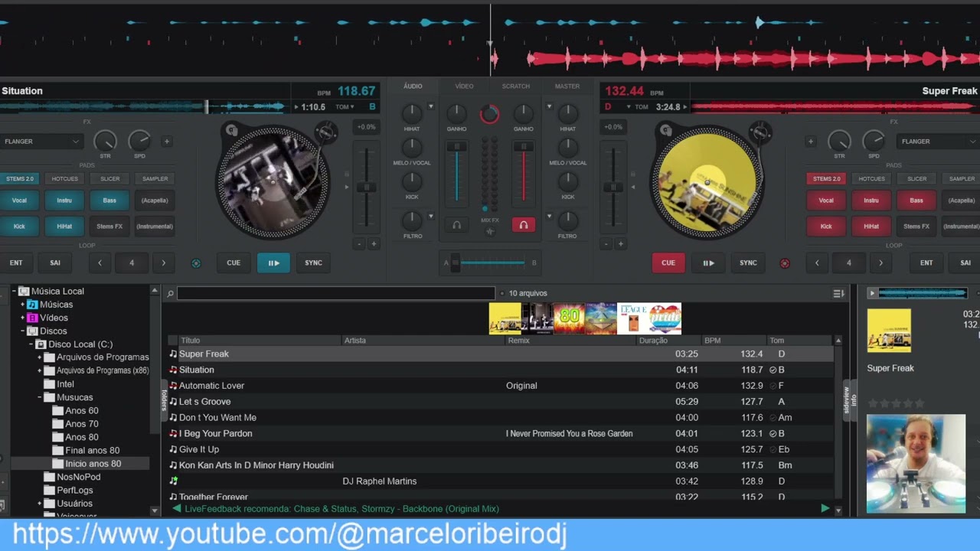Click preview play icon in sideview
The image size is (980, 551).
(871, 293)
